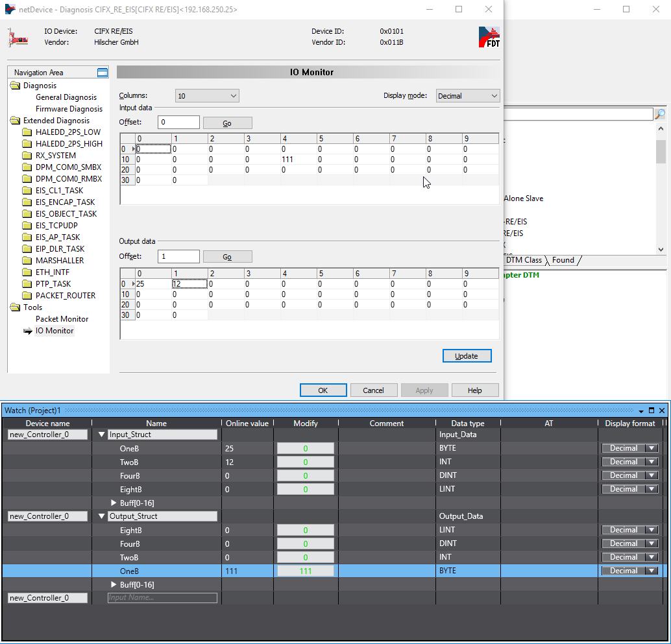671x644 pixels.
Task: Click the Update button
Action: (467, 356)
